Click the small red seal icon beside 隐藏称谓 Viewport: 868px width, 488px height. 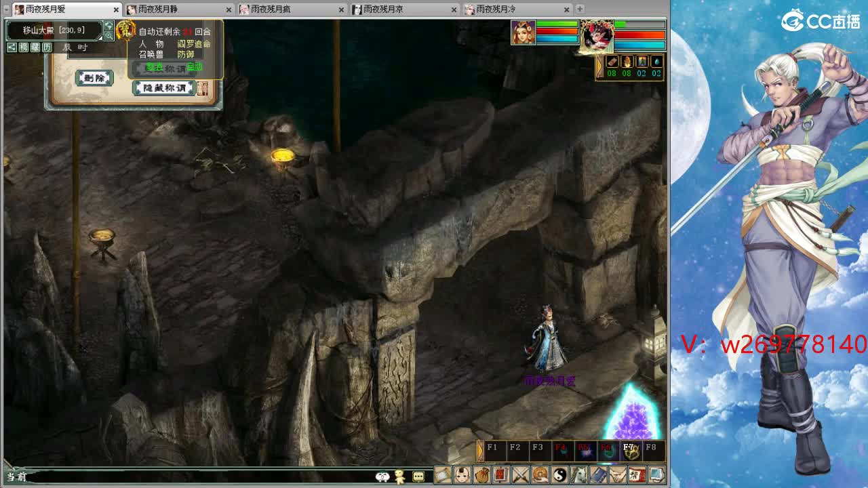(x=202, y=89)
